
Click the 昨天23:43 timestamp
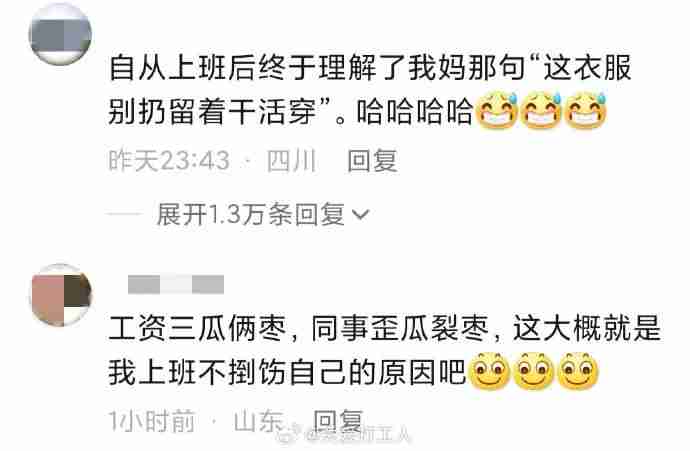pyautogui.click(x=169, y=161)
